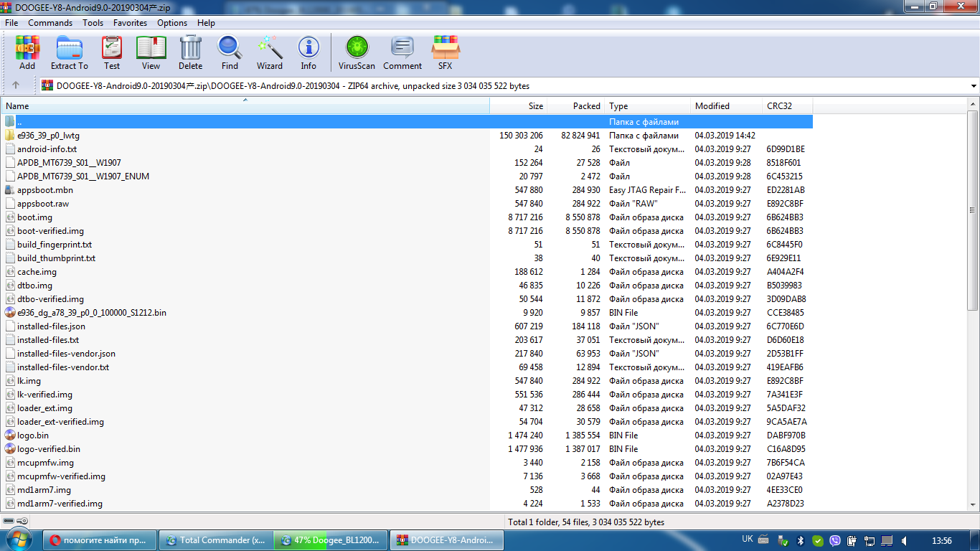Add an archive Comment
980x551 pixels.
(x=402, y=53)
